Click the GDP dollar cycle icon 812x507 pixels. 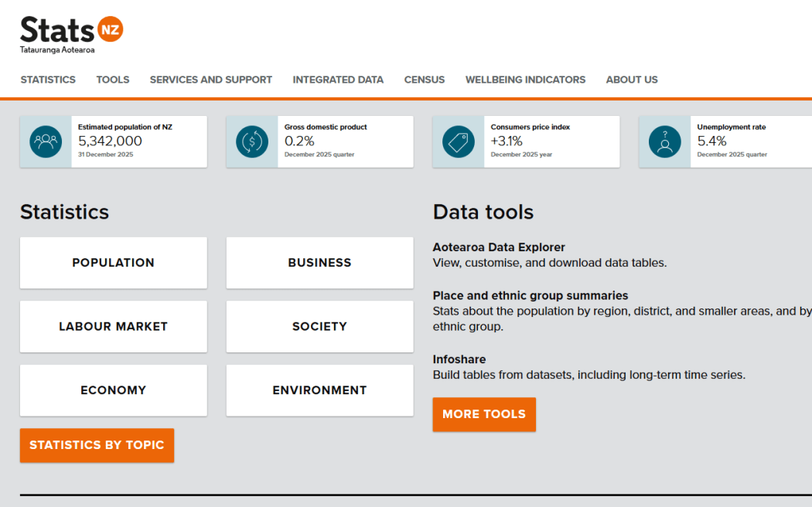pos(252,141)
